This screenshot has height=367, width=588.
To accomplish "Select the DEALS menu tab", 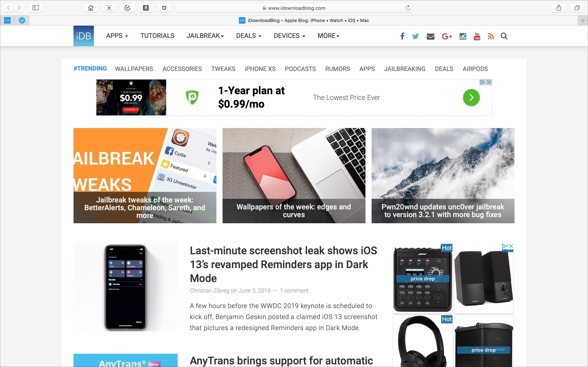I will point(247,35).
